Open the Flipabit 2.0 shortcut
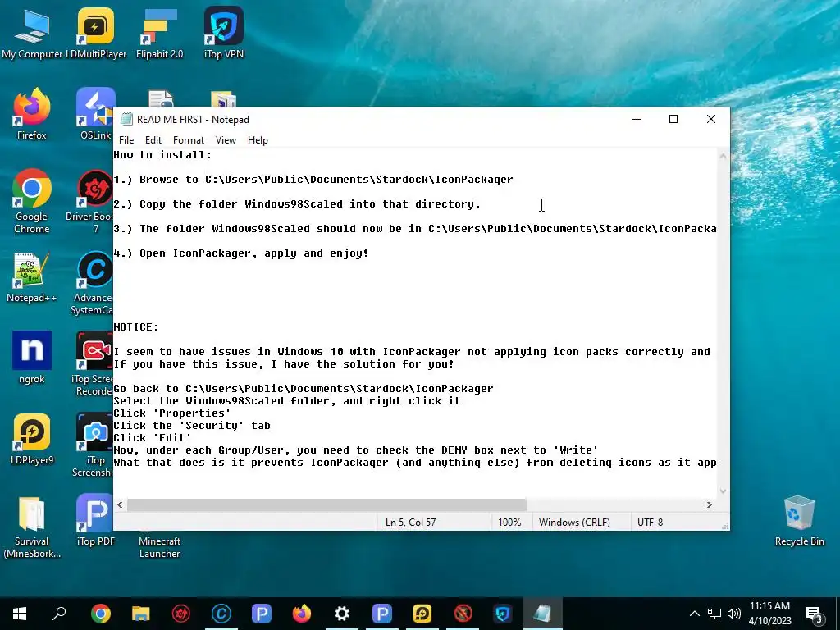Viewport: 840px width, 630px height. [159, 33]
